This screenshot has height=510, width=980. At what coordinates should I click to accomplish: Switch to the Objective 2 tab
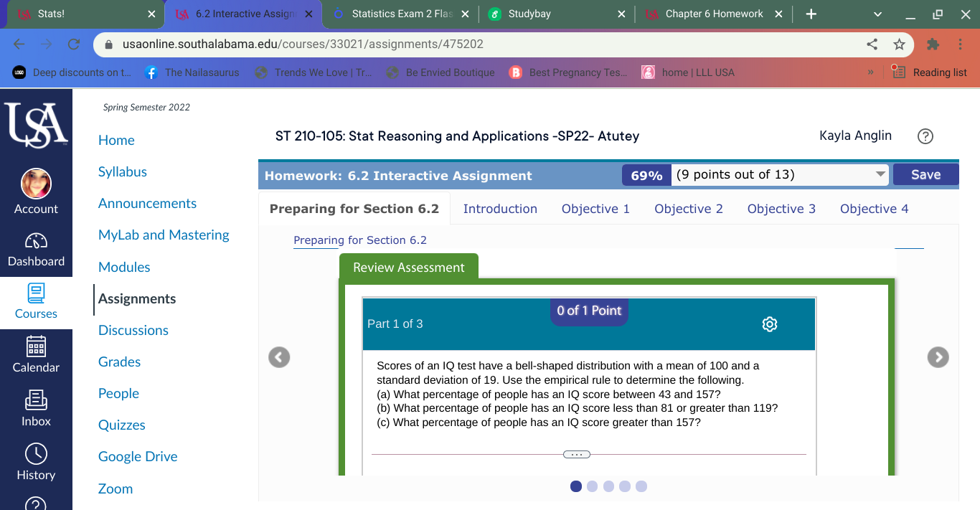688,208
